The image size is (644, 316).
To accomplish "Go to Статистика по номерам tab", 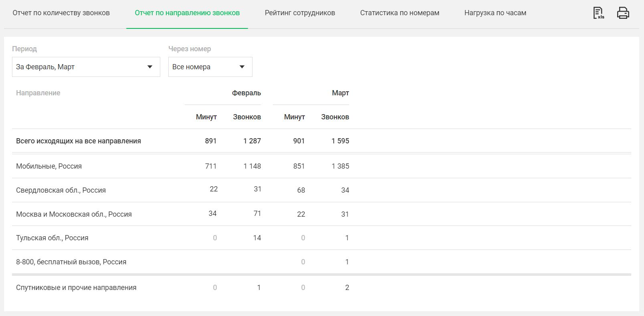I will pyautogui.click(x=400, y=13).
